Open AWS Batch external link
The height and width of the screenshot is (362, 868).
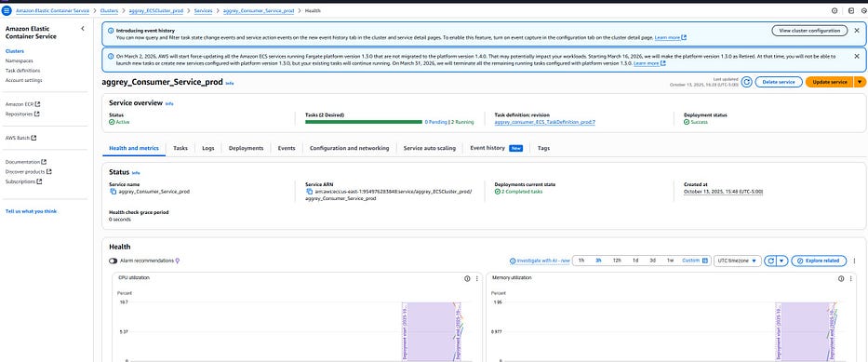21,138
